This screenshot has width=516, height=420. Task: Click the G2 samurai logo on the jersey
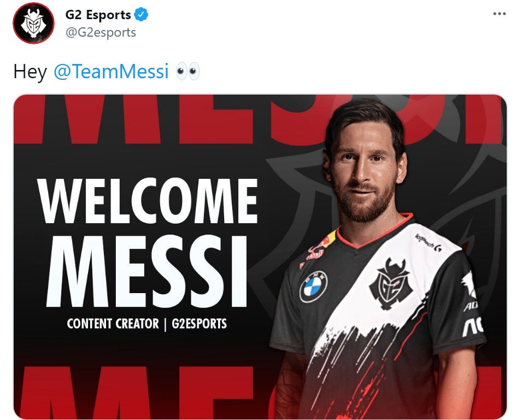(x=391, y=284)
